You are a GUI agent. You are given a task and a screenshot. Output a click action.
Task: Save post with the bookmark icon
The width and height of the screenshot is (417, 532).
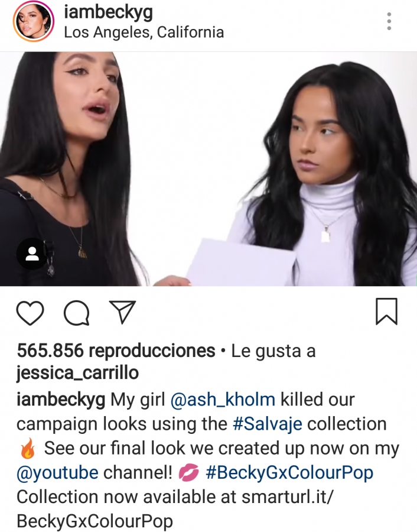[386, 312]
